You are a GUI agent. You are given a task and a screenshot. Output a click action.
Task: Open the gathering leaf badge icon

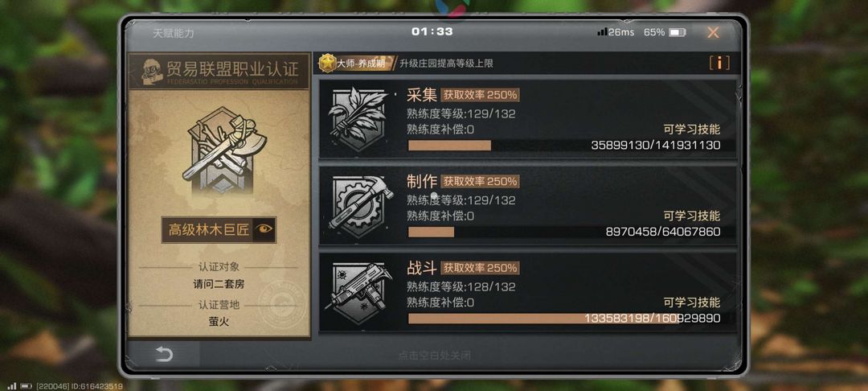(358, 119)
